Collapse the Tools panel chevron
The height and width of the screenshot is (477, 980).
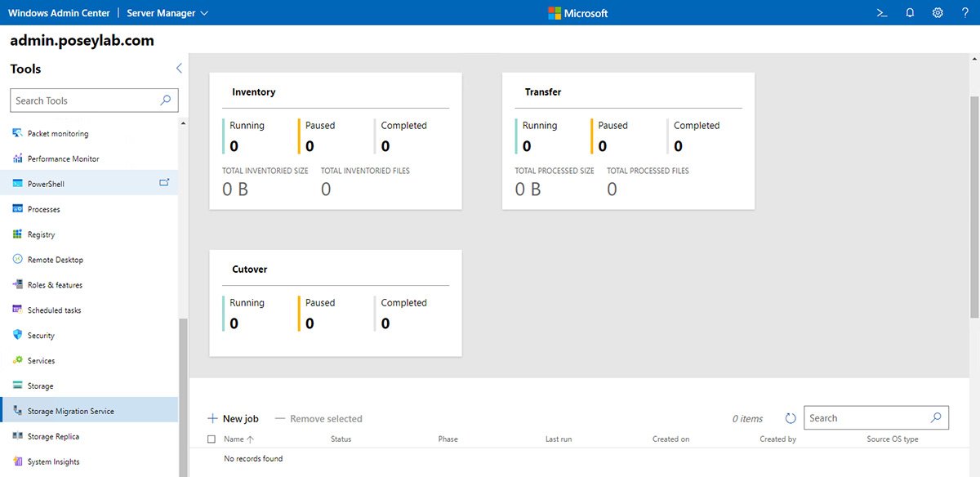(179, 69)
